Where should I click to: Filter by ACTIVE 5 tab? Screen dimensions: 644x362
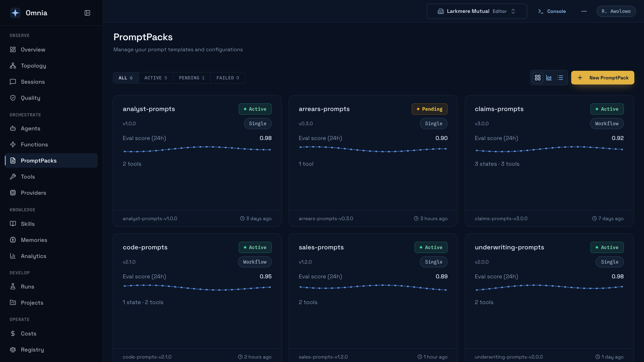click(156, 78)
